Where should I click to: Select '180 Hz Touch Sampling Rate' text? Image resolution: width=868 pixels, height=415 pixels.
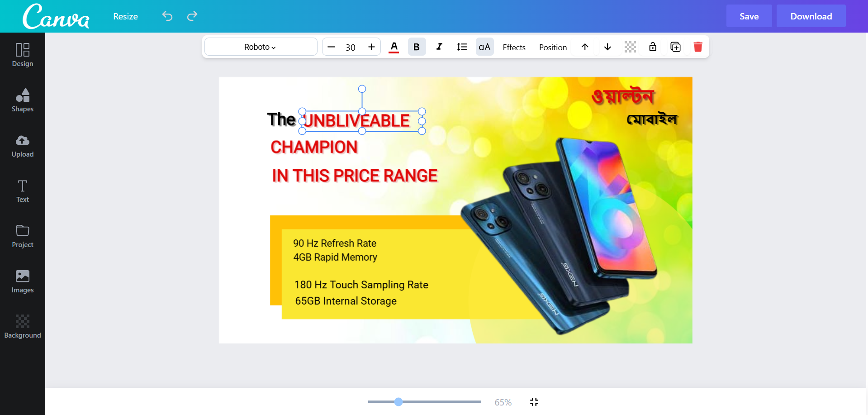pos(361,285)
